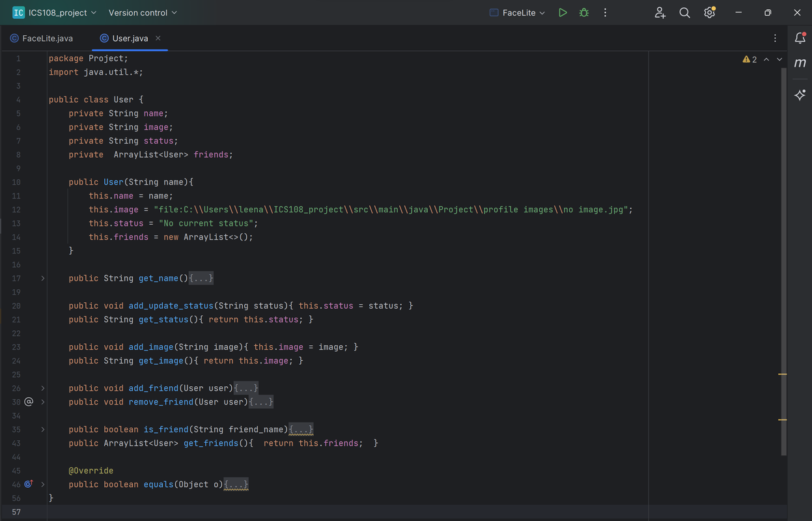Click the 'new ArrayList<>()' expression
812x521 pixels.
point(206,237)
